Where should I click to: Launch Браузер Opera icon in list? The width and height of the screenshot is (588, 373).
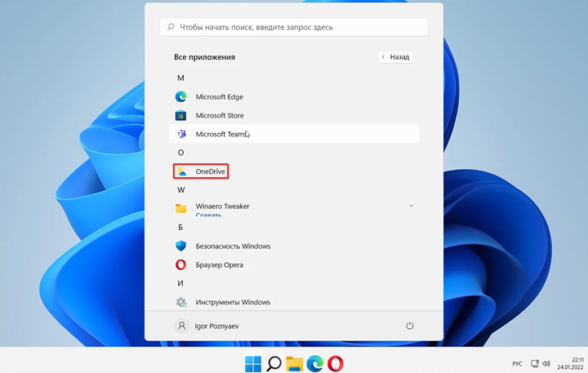coord(181,265)
